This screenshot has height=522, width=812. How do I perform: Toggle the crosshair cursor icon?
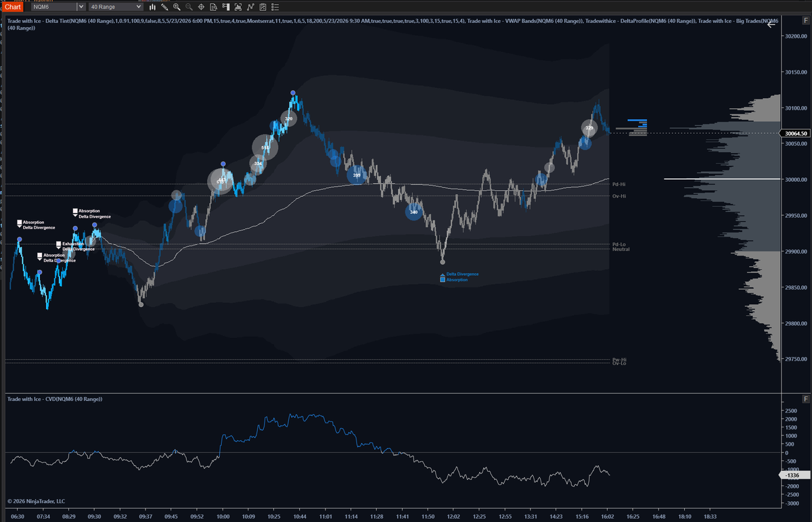201,7
